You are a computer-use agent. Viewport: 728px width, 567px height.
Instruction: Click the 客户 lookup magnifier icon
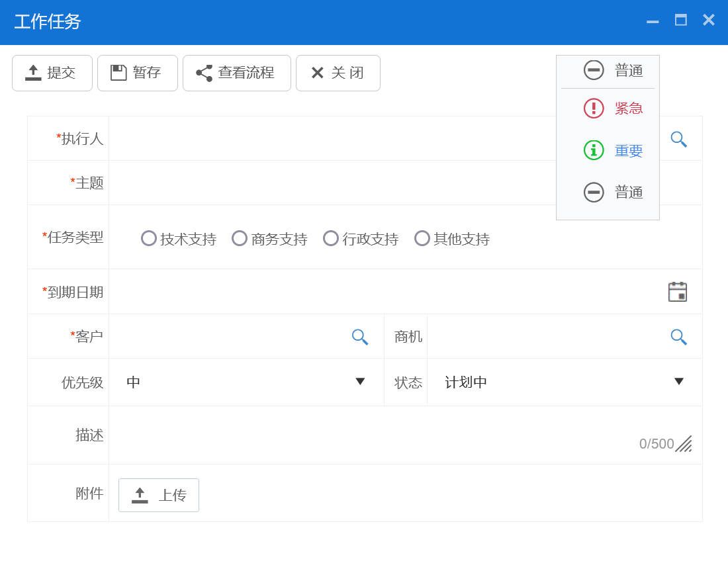tap(359, 337)
